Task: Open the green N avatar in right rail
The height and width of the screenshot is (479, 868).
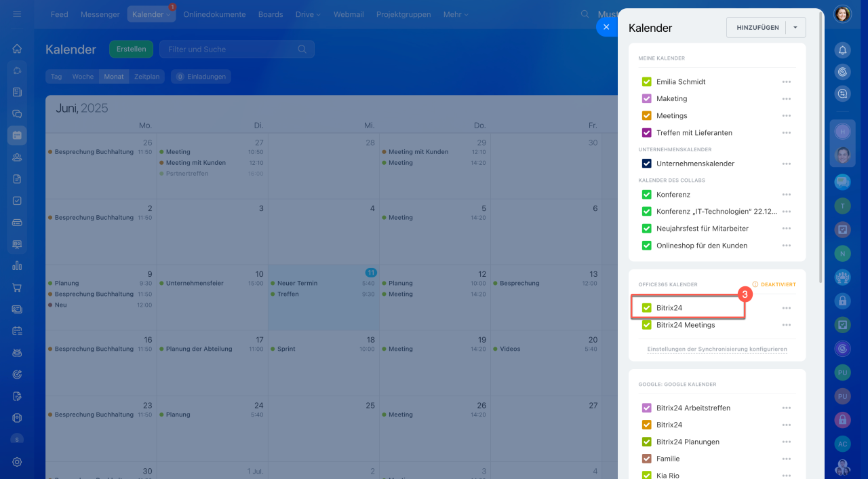Action: tap(842, 253)
